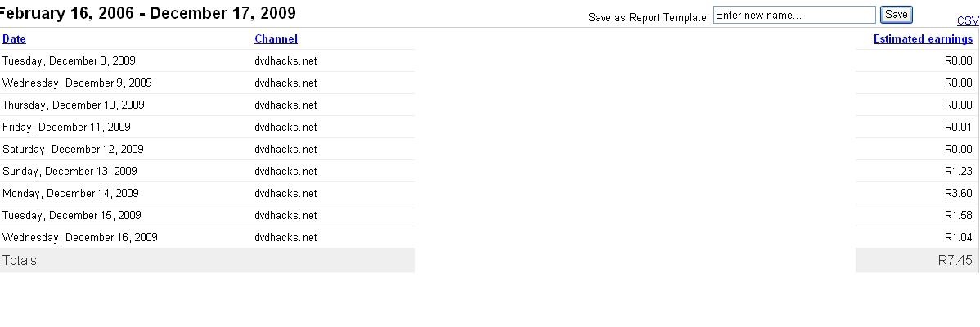Click the R1.23 earnings amount
Screen dimensions: 980x327
(x=958, y=171)
